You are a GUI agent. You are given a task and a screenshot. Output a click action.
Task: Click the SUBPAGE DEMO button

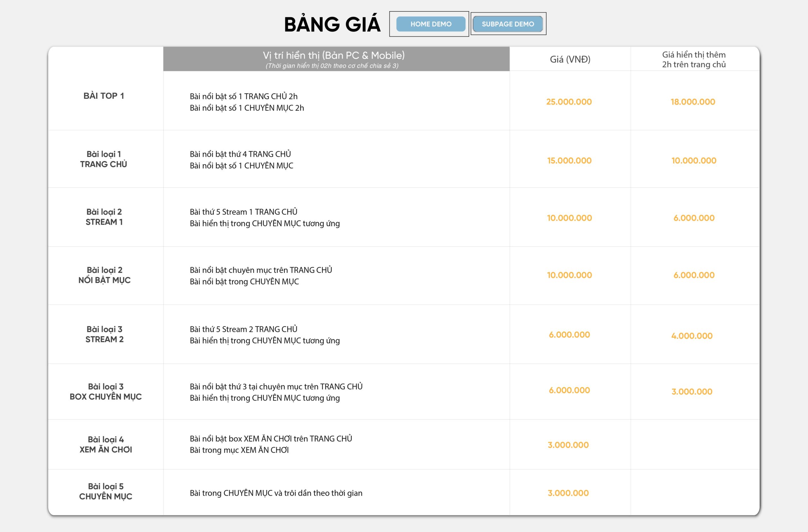508,24
